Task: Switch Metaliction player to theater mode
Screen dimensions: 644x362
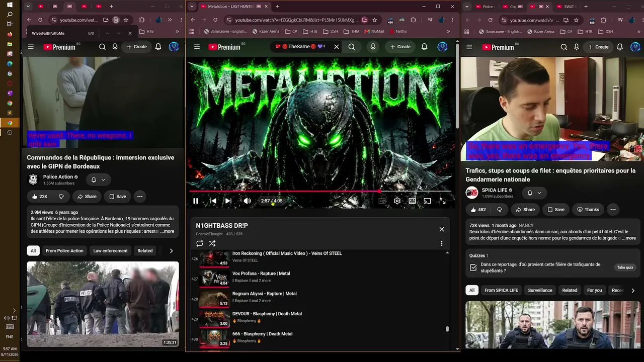Action: click(412, 201)
